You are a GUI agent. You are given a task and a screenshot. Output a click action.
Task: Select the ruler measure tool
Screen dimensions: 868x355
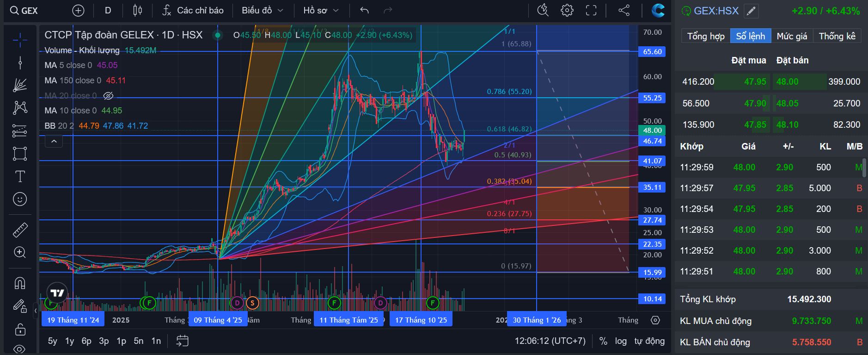click(20, 230)
